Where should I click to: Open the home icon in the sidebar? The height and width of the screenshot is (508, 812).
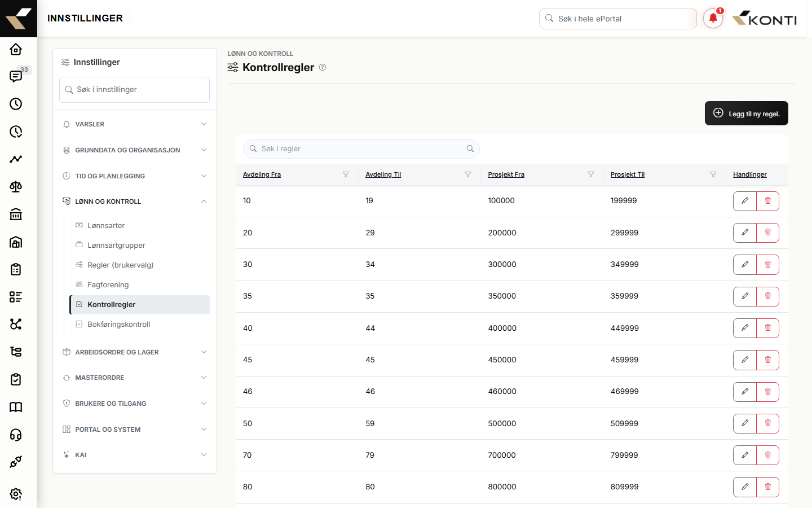point(16,49)
